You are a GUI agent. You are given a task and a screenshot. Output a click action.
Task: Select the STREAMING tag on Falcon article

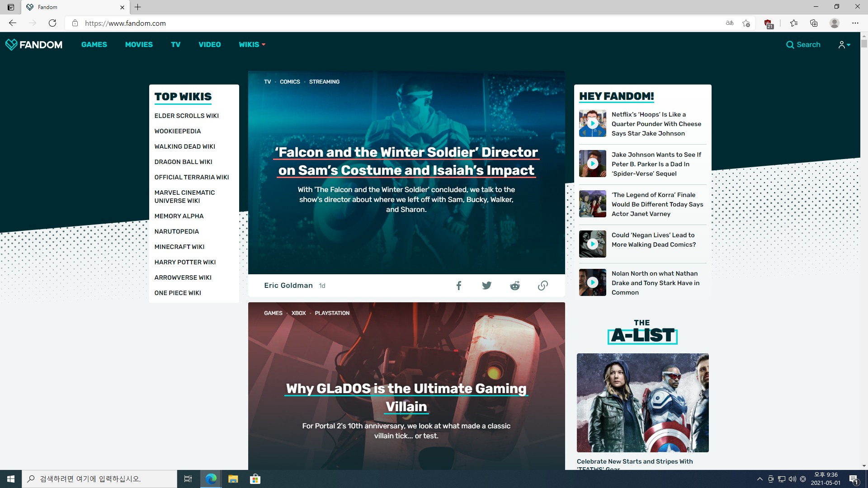(324, 82)
